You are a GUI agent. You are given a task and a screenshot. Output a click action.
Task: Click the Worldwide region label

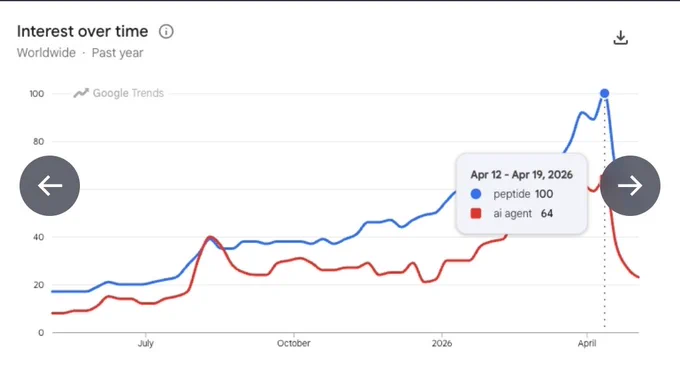coord(46,53)
